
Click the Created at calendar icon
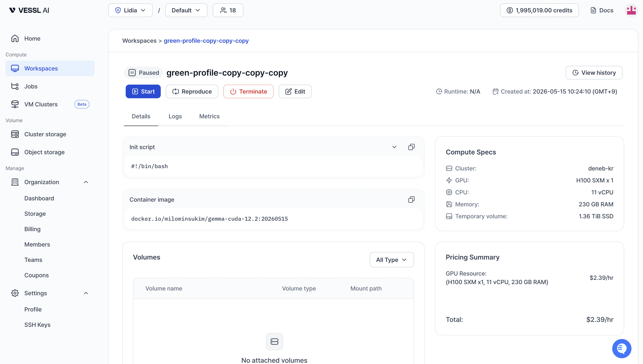(x=496, y=91)
